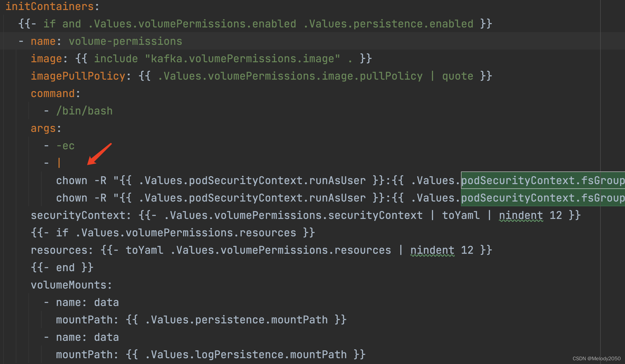Click the volumeMounts key
This screenshot has height=364, width=625.
coord(69,285)
